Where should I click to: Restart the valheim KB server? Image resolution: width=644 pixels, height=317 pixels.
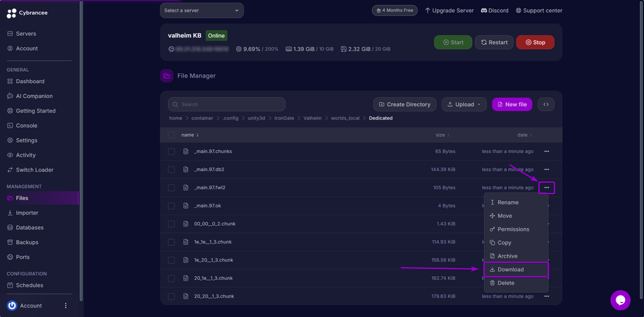coord(494,42)
